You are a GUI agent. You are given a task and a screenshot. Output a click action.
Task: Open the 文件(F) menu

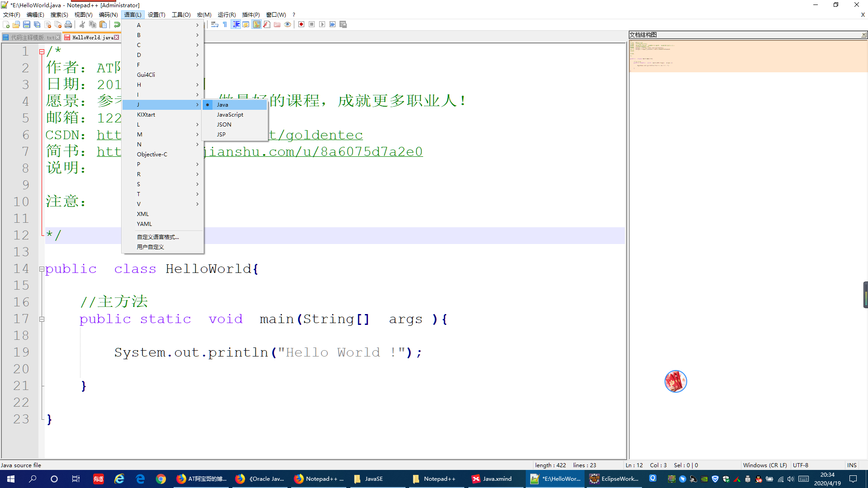point(11,15)
